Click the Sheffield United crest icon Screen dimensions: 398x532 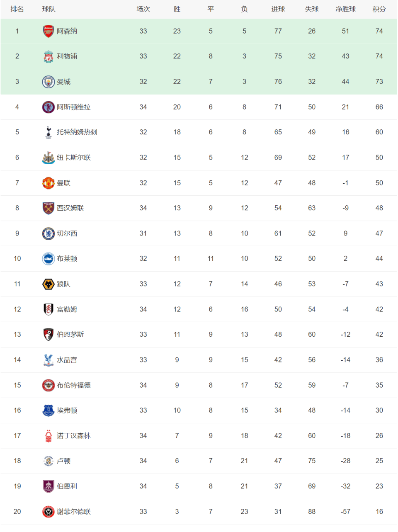pyautogui.click(x=49, y=512)
